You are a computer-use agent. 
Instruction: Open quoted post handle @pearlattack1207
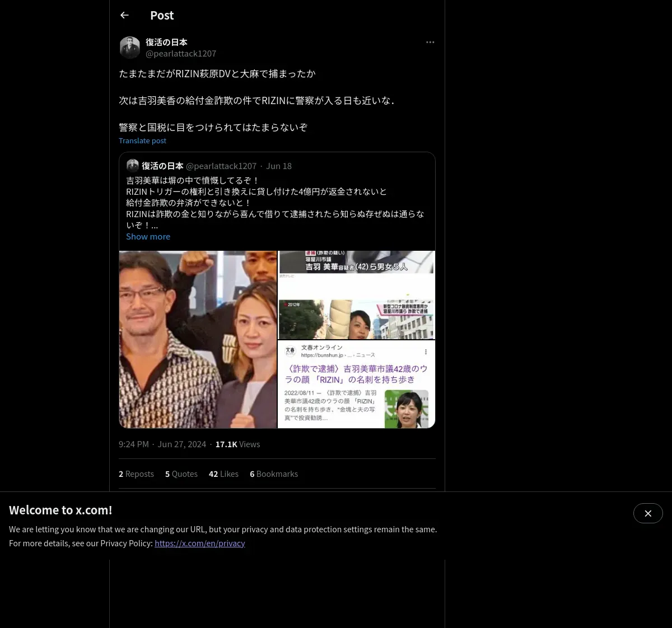pyautogui.click(x=221, y=166)
